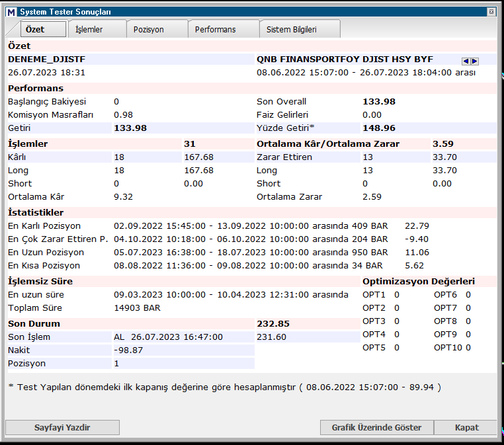Click the Son İşlem price 231.60
504x445 pixels.
pyautogui.click(x=271, y=337)
